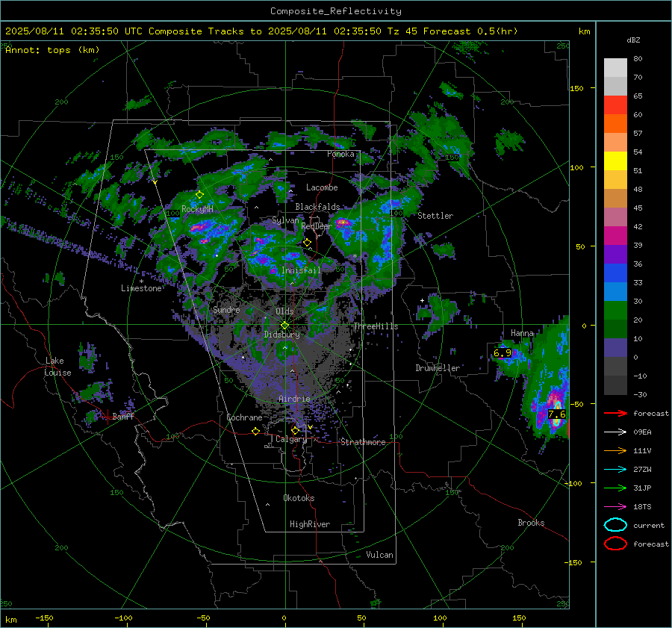Click the asterisk marker above Limestone
Viewport: 672px width, 628px height.
click(141, 282)
